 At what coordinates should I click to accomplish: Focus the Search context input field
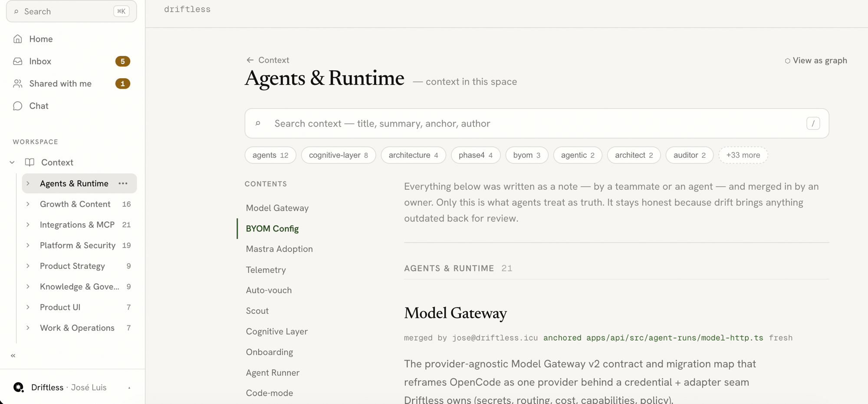[x=537, y=123]
